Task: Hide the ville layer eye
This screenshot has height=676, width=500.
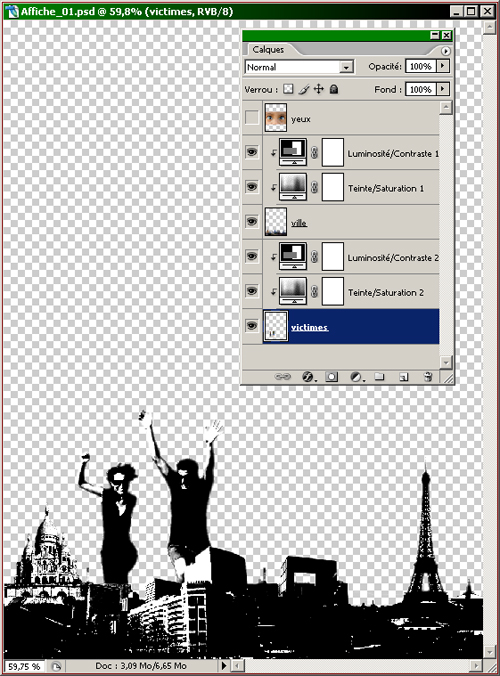Action: [252, 221]
